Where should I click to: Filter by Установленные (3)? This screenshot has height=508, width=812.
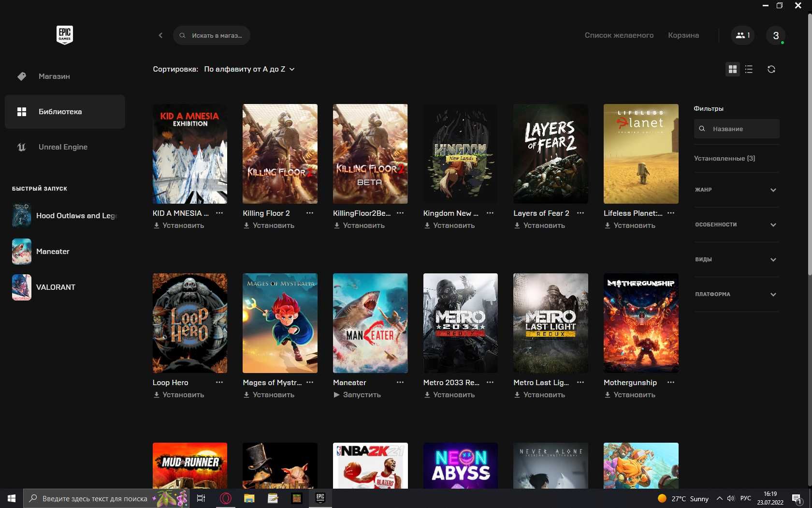[x=725, y=158]
